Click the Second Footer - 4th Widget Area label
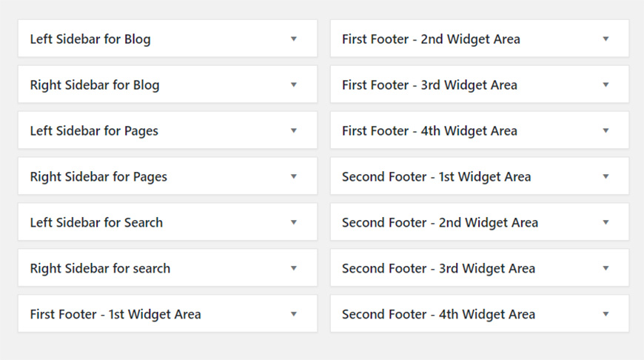644x360 pixels. 438,315
